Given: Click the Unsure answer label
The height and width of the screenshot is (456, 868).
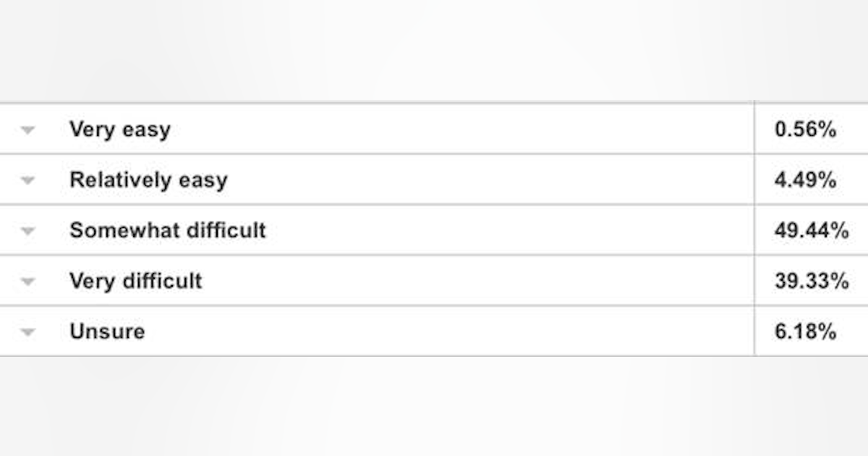Looking at the screenshot, I should point(107,332).
